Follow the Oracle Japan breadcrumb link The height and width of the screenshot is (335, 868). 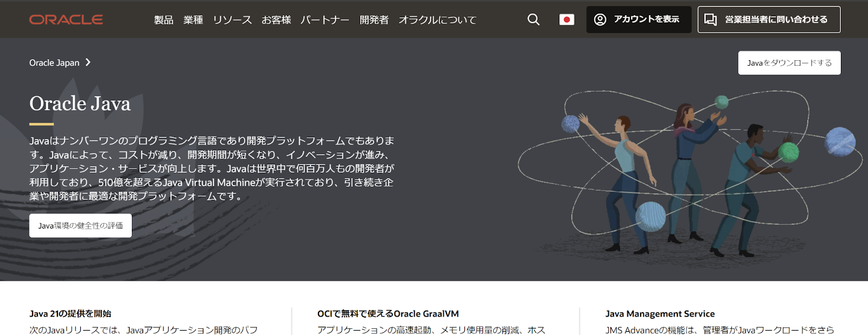[x=54, y=63]
